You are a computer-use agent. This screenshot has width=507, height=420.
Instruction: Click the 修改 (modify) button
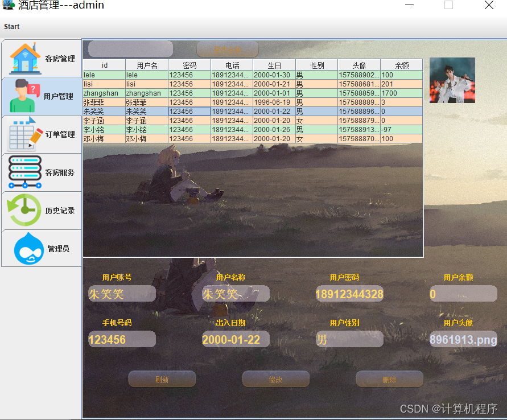click(275, 378)
